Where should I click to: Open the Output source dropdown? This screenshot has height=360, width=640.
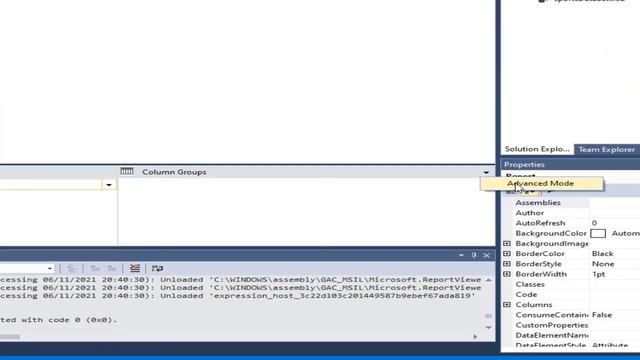click(50, 269)
